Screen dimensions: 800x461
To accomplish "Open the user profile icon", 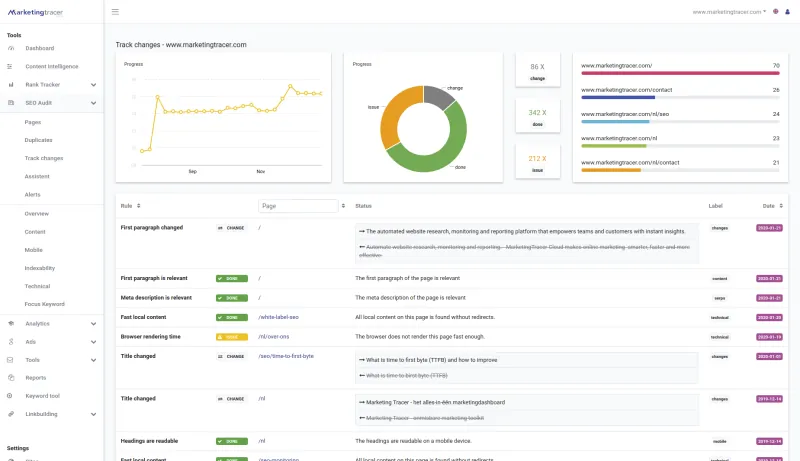I will [787, 11].
